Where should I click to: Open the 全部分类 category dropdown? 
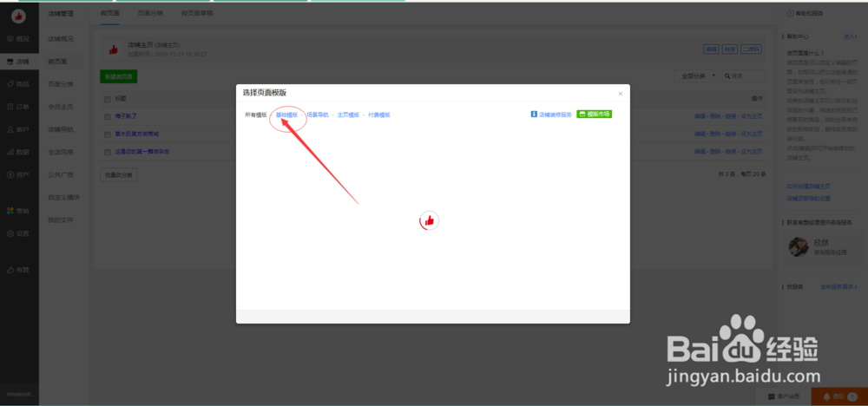pyautogui.click(x=696, y=75)
